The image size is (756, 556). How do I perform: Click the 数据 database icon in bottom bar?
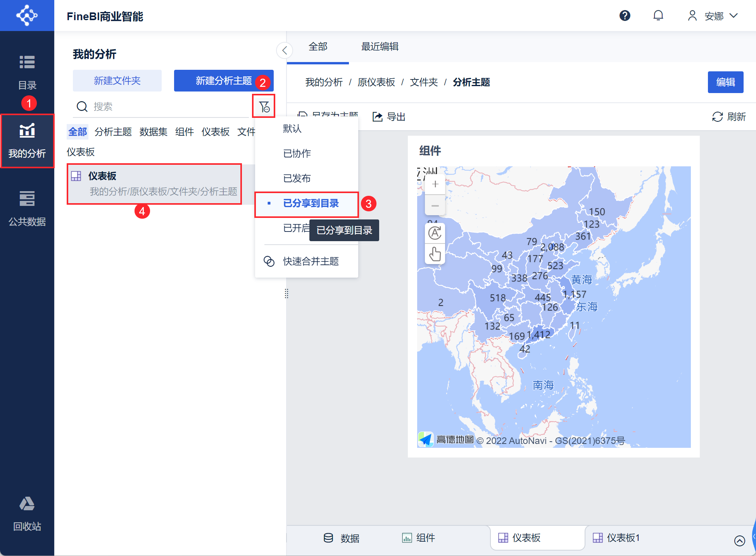click(328, 538)
